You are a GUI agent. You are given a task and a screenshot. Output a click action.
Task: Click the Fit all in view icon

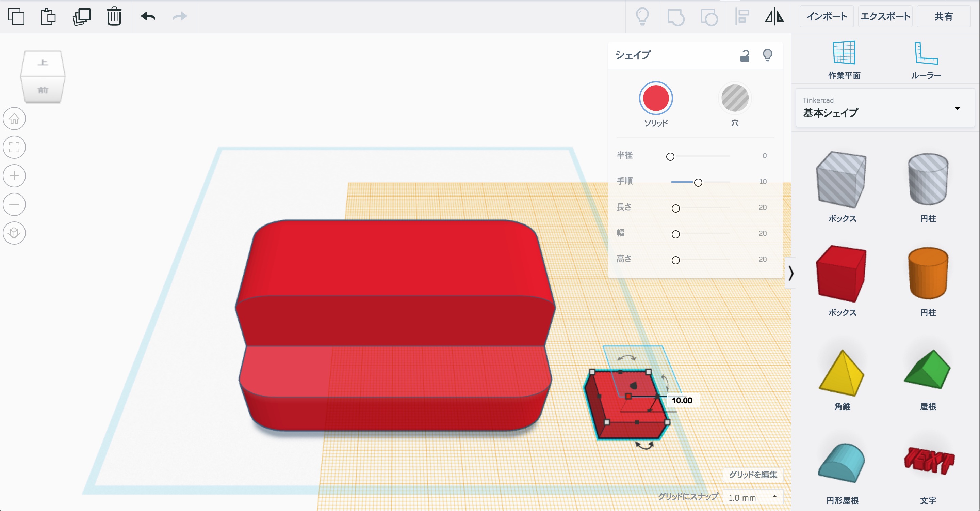click(x=14, y=148)
